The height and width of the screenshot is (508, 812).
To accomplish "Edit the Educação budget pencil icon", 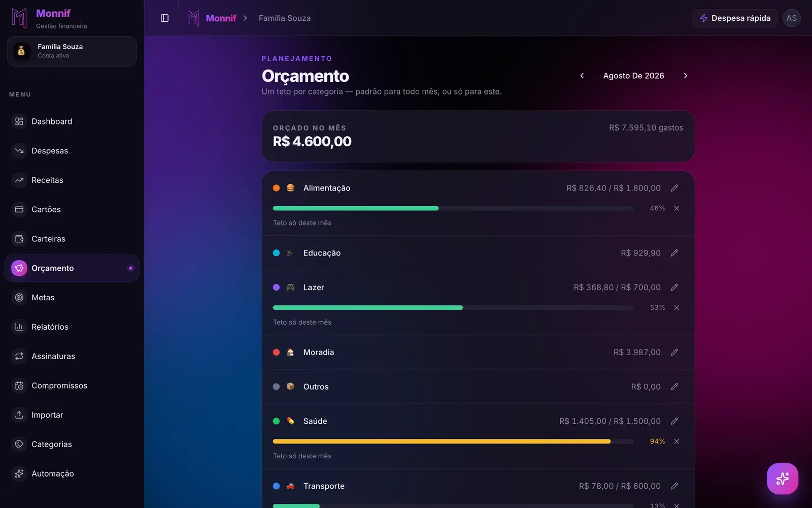I will coord(674,253).
